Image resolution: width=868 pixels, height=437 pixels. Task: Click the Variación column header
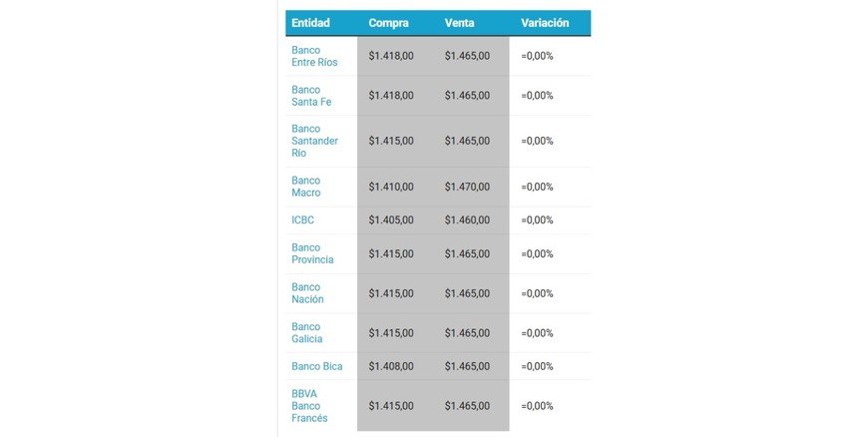[x=545, y=23]
